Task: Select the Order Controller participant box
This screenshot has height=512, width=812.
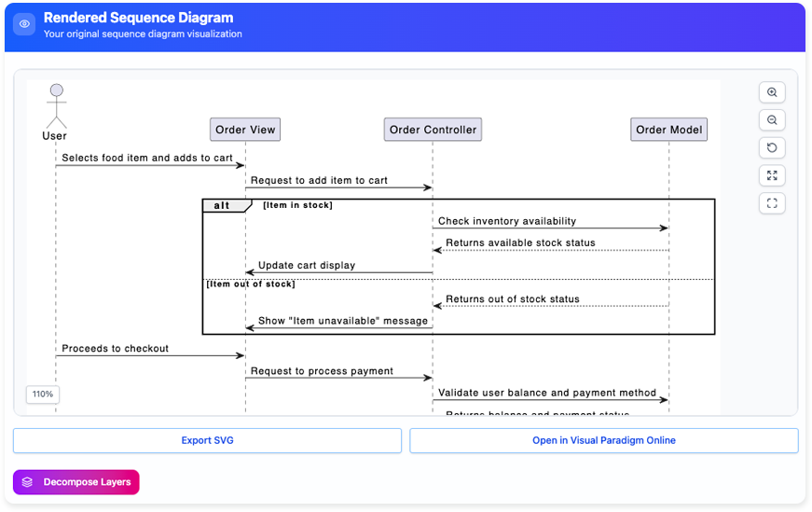Action: click(433, 130)
